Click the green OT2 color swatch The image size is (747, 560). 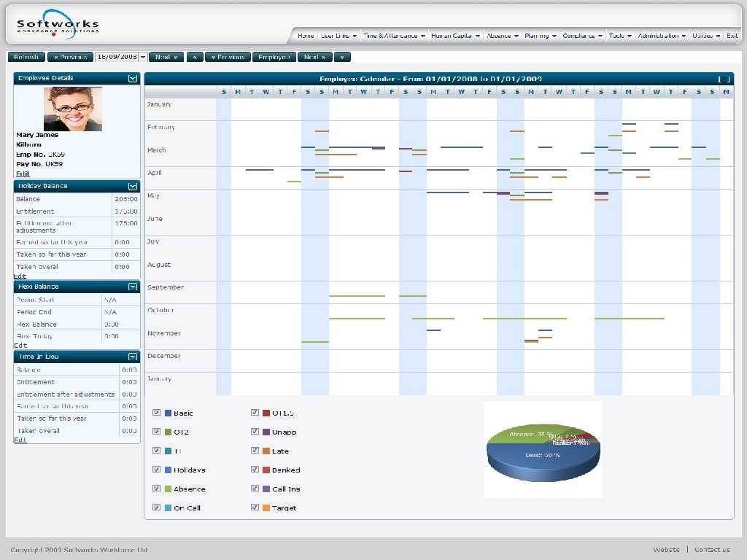(168, 432)
